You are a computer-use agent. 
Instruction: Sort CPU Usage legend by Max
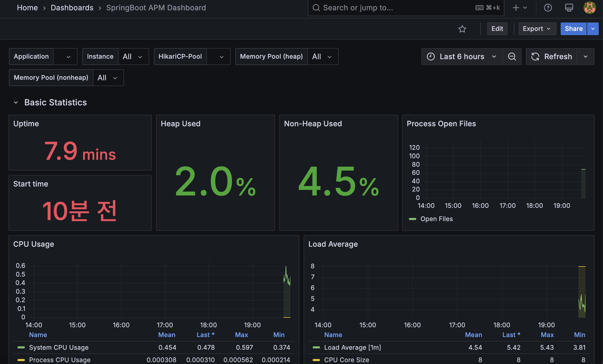(x=241, y=335)
